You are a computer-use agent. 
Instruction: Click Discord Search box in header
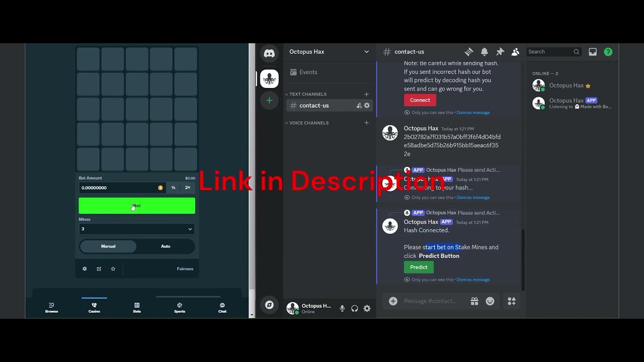pos(553,52)
